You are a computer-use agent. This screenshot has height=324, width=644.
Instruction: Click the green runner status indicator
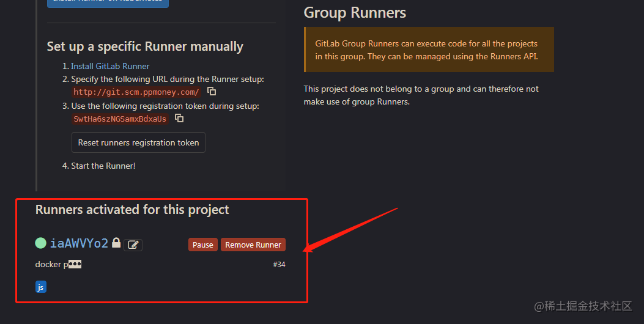point(40,243)
